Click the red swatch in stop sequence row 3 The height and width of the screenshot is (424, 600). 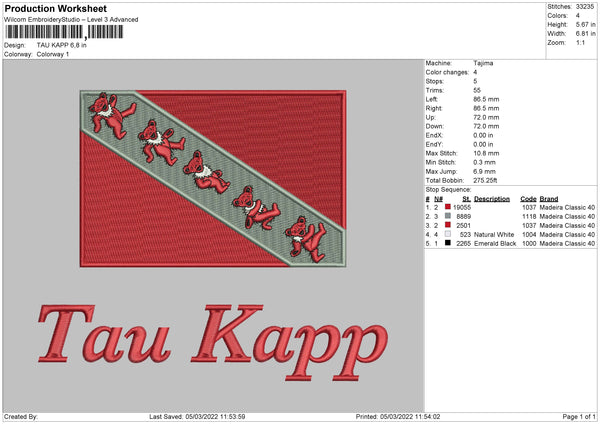448,225
